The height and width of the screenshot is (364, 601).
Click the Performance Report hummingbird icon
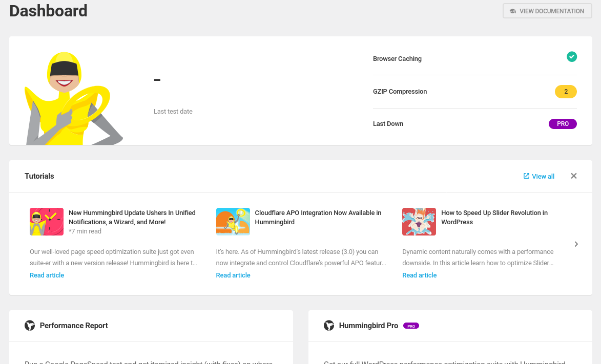(30, 326)
